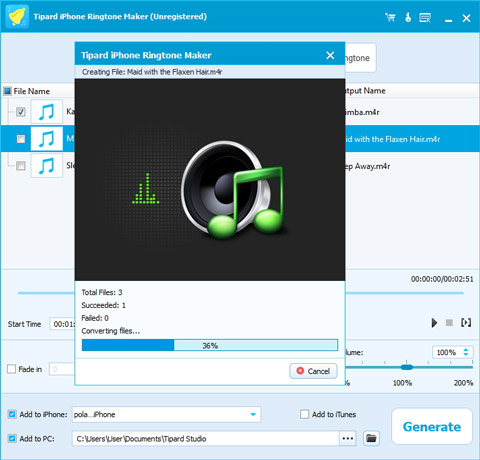
Task: Click the Sleep Away row music note thumbnail
Action: pyautogui.click(x=47, y=165)
